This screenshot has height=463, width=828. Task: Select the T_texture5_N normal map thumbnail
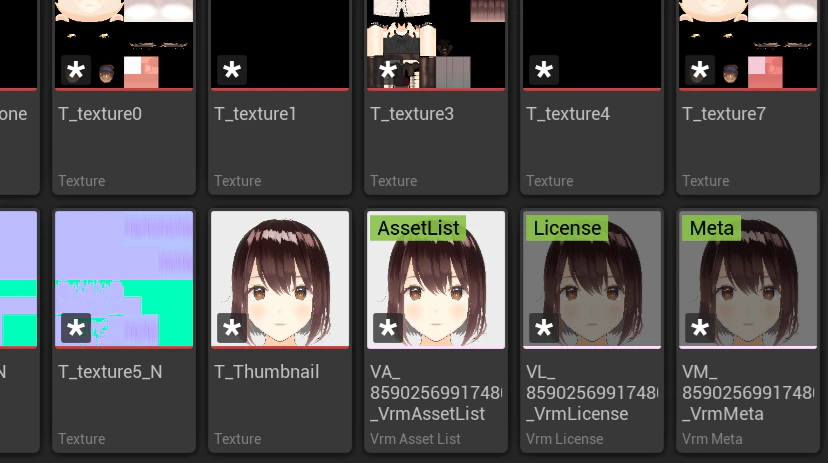[x=124, y=279]
